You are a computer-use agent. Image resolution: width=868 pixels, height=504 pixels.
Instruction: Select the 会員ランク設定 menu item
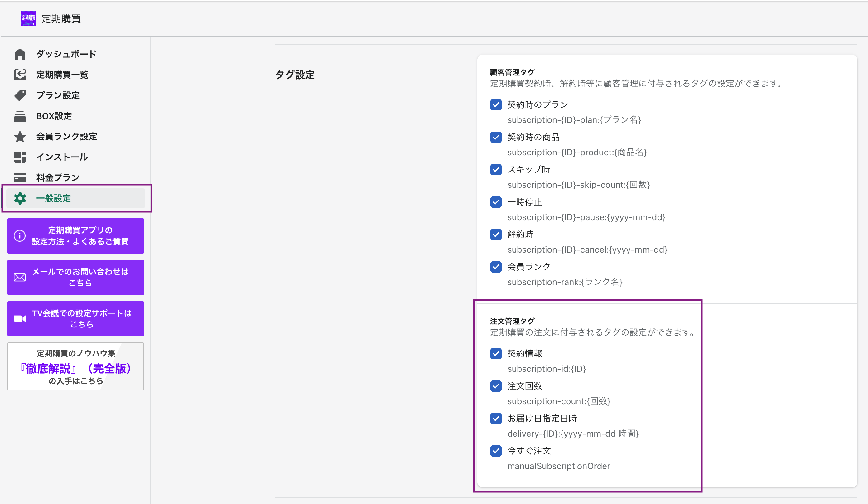pos(66,136)
